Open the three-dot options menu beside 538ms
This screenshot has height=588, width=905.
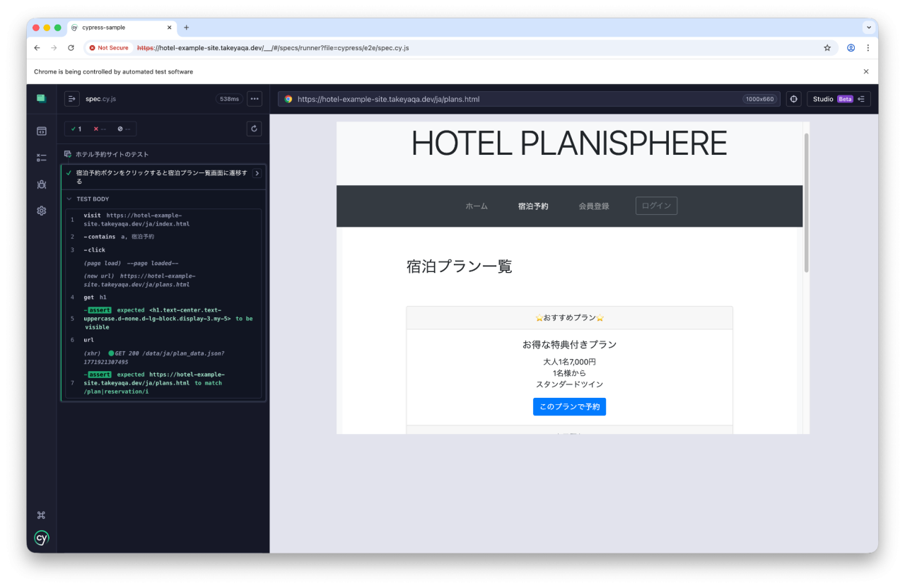[255, 99]
